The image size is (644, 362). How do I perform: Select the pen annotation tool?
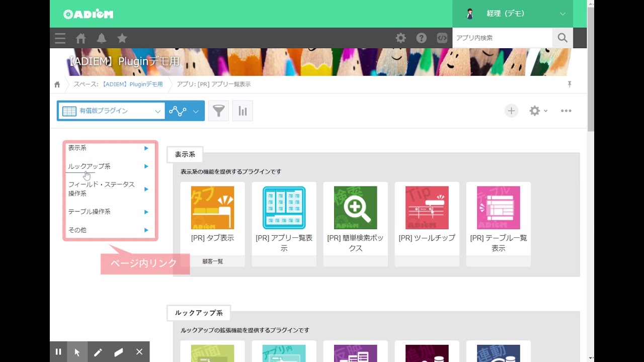point(98,352)
